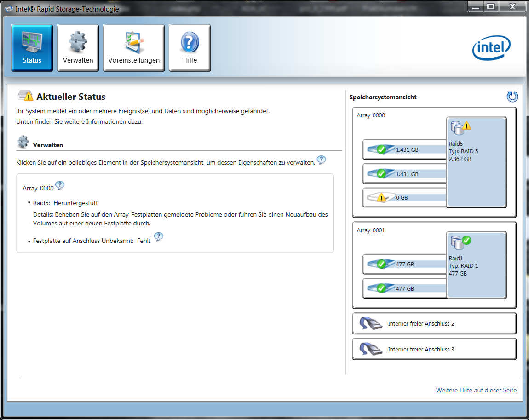
Task: Click the Aktueller Status warning icon
Action: coord(26,96)
